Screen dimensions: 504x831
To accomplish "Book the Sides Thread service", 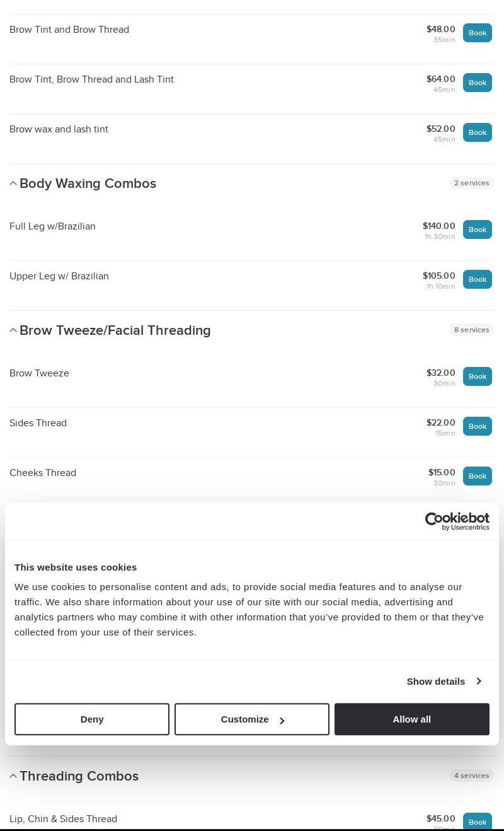I will 477,426.
